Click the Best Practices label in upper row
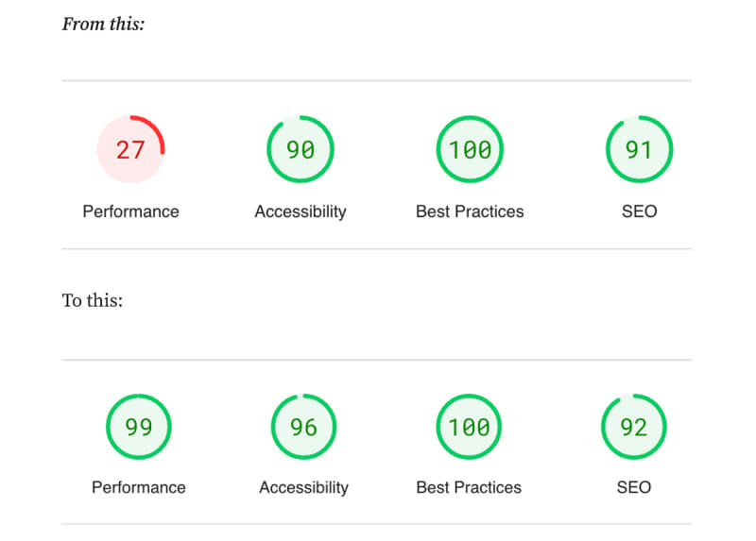 (x=470, y=211)
